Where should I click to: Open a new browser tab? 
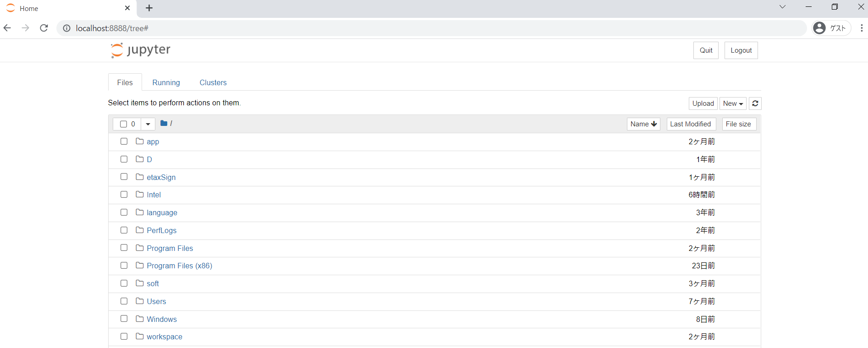[149, 8]
